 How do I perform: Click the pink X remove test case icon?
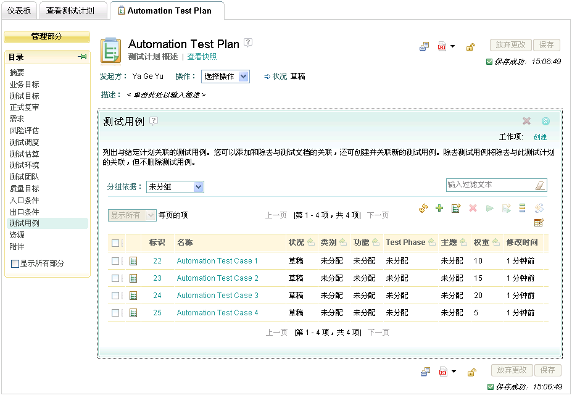pyautogui.click(x=473, y=208)
